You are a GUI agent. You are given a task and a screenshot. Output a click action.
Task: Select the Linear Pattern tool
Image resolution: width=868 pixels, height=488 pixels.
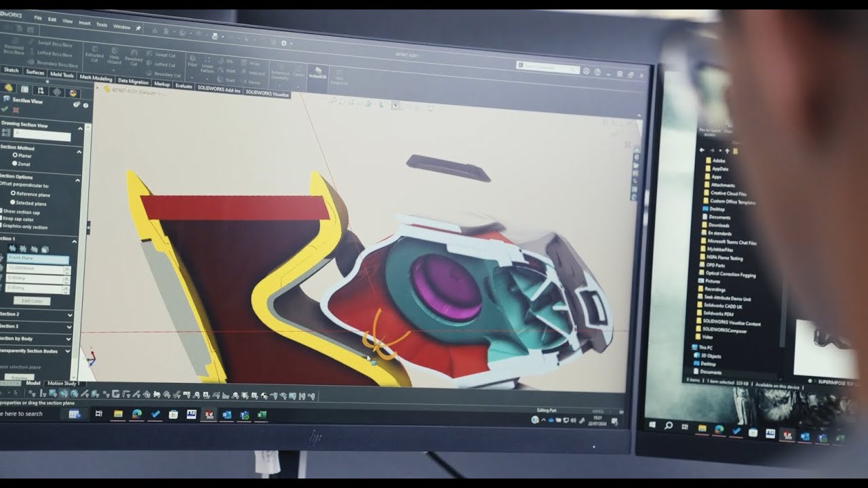(x=207, y=65)
